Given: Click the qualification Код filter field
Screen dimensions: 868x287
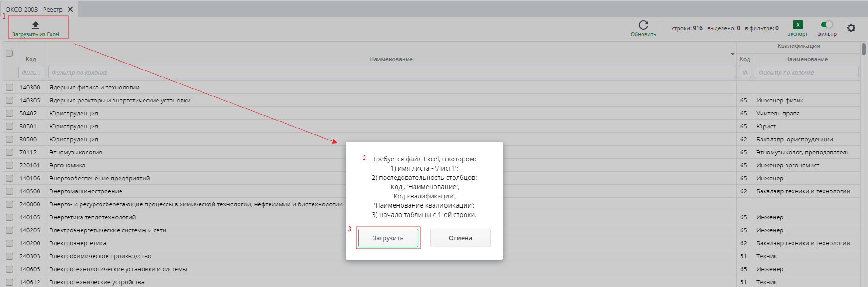Looking at the screenshot, I should pyautogui.click(x=745, y=72).
